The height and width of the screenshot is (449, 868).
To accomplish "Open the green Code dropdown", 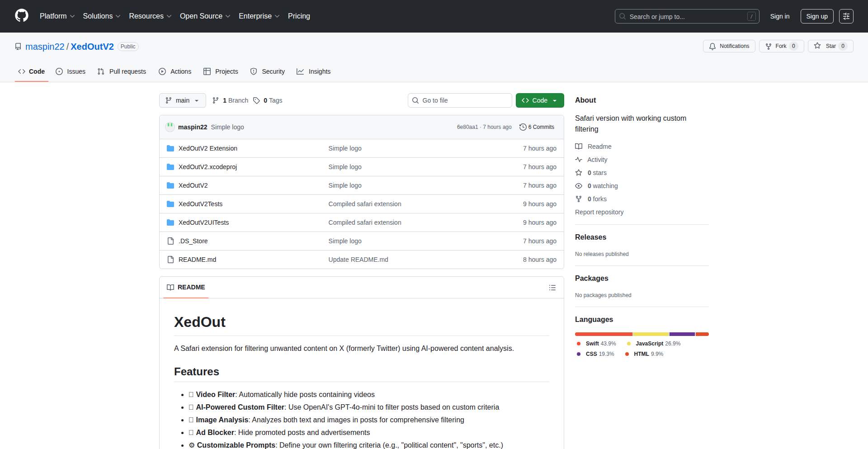I will [539, 100].
